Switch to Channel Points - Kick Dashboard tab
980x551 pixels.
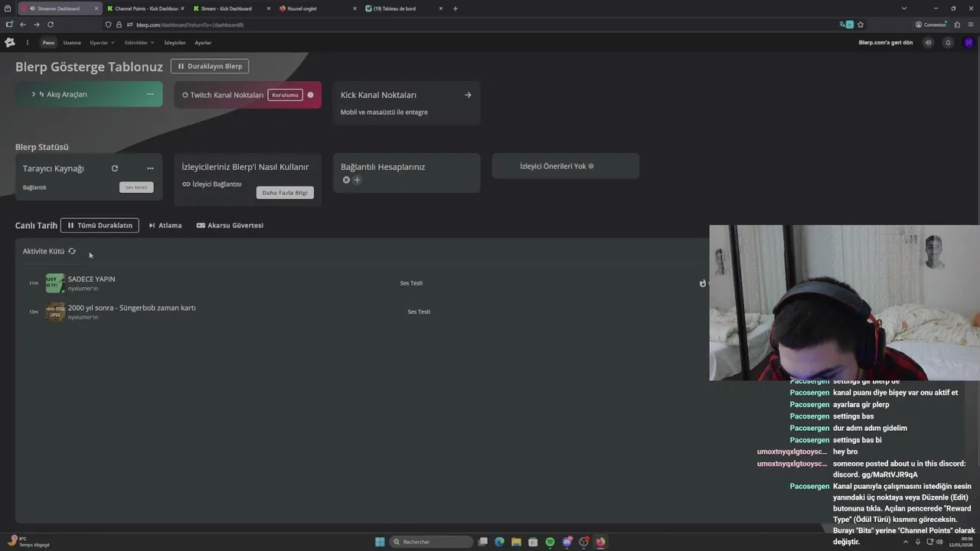(145, 8)
